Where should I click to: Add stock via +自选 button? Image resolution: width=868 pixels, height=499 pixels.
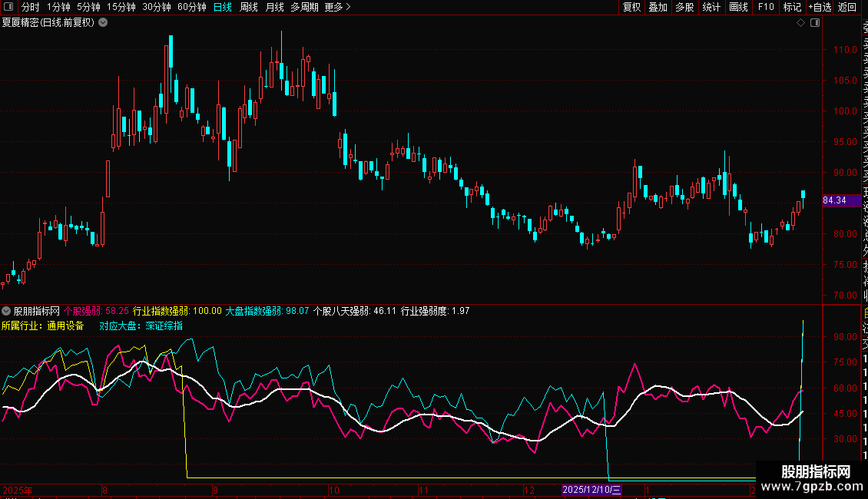coord(820,7)
